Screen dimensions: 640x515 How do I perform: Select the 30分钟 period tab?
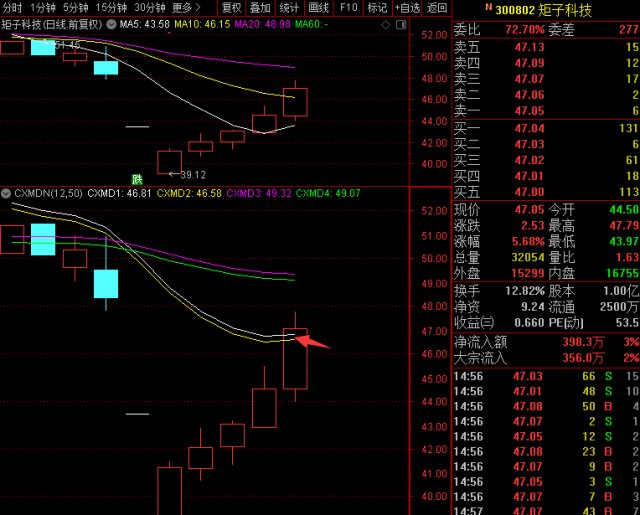pyautogui.click(x=150, y=7)
